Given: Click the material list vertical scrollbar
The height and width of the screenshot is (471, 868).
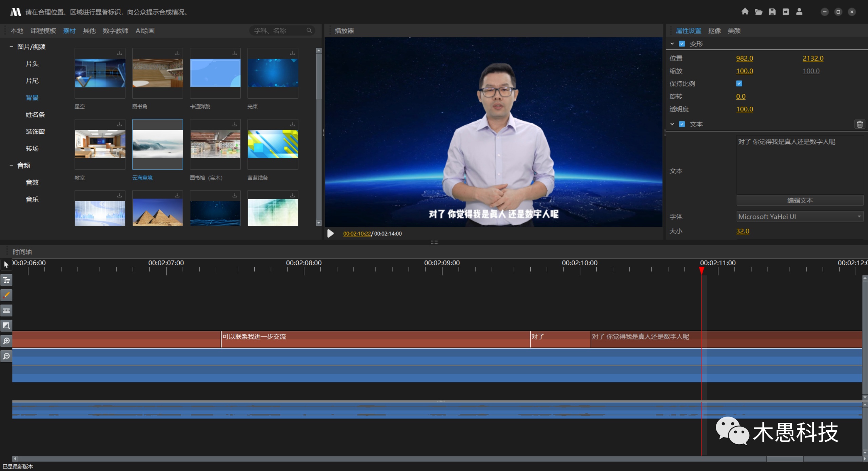Looking at the screenshot, I should pyautogui.click(x=318, y=76).
